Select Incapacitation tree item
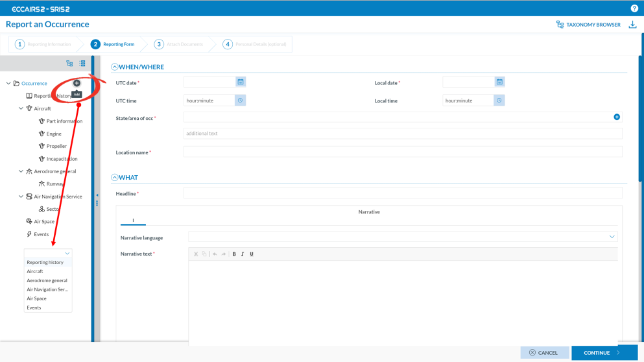 [62, 159]
